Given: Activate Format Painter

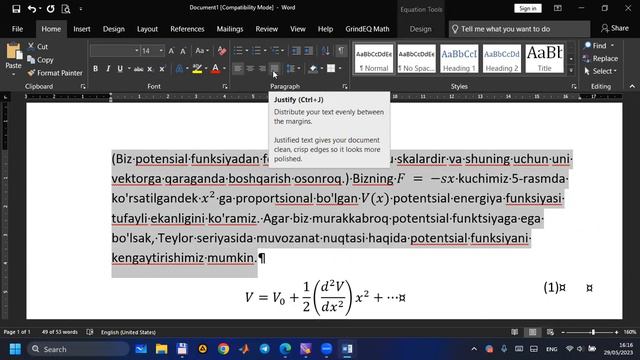Looking at the screenshot, I should [x=55, y=73].
